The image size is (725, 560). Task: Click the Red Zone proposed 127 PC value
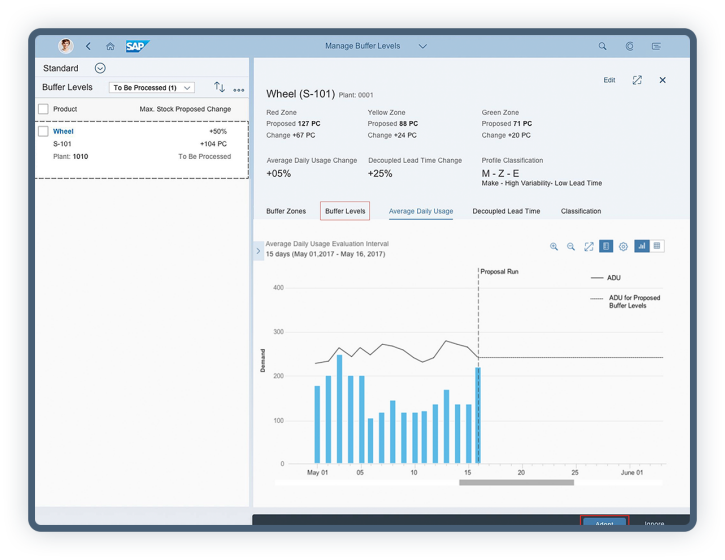pyautogui.click(x=309, y=123)
